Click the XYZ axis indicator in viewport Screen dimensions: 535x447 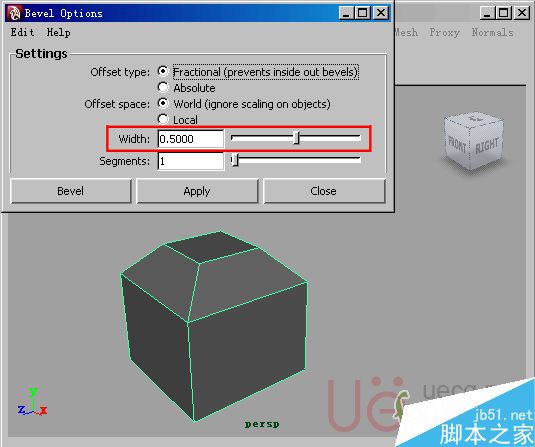tap(32, 403)
